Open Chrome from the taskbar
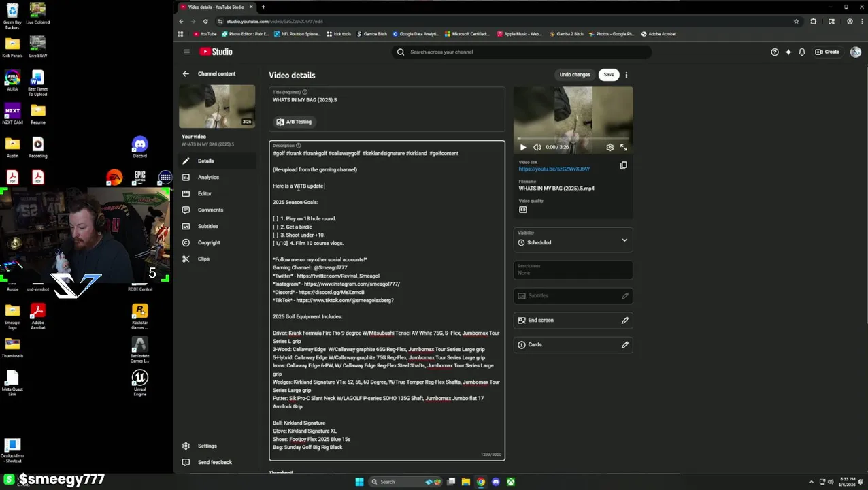Screen dimensions: 868x490 480,482
